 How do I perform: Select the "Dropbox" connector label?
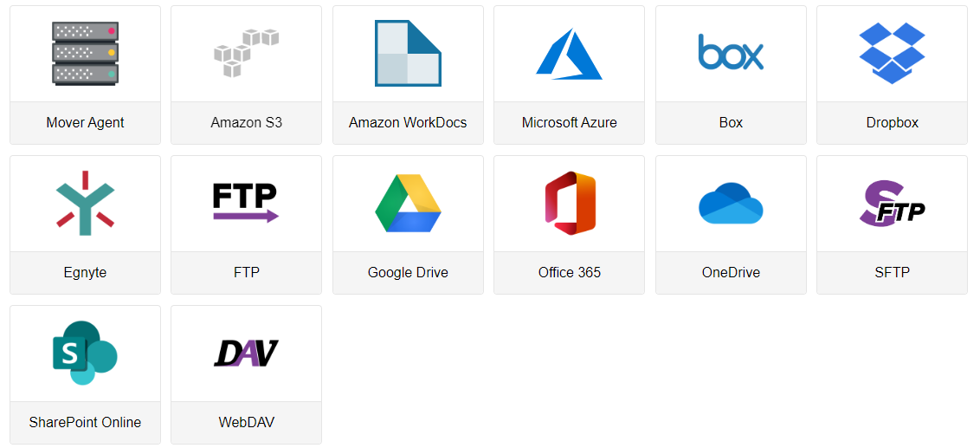tap(892, 122)
